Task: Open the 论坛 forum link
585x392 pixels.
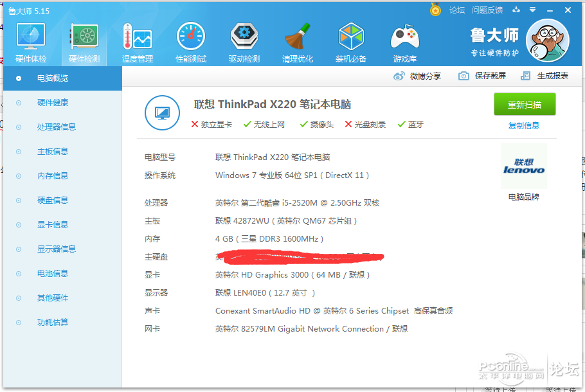Action: tap(456, 10)
